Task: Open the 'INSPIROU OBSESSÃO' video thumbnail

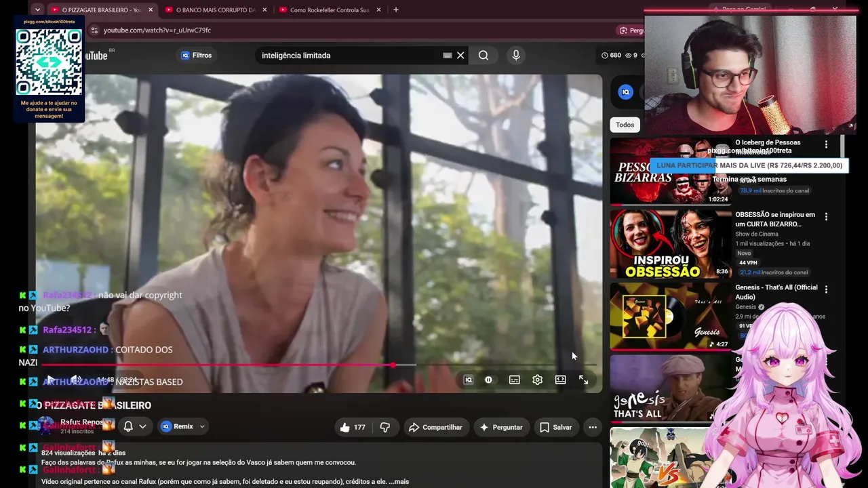Action: (670, 244)
